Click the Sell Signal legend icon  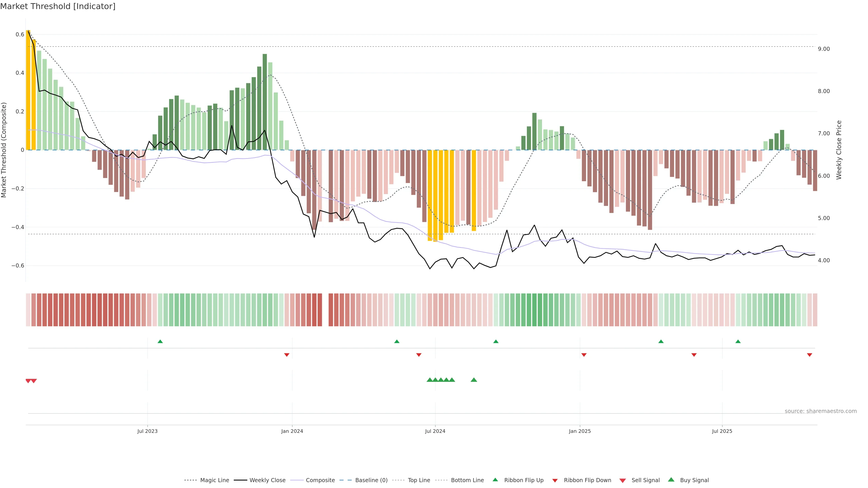point(622,480)
